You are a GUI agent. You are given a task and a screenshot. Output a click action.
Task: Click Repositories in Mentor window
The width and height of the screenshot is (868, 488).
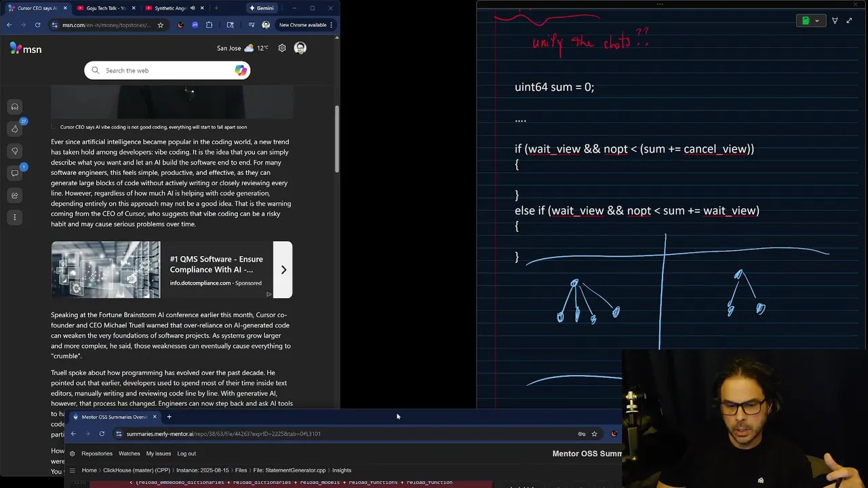click(97, 453)
